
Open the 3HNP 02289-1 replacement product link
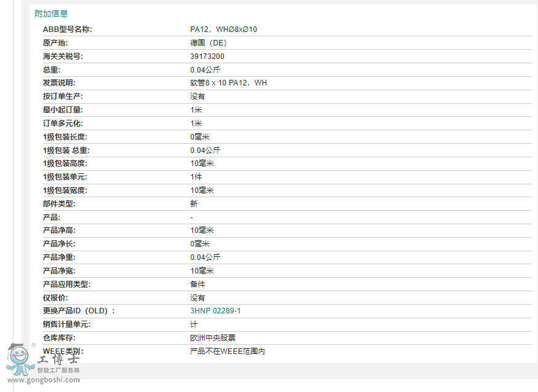215,311
